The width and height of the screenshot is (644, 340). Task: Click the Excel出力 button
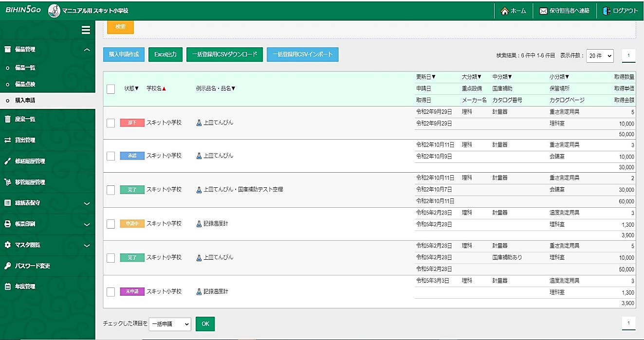tap(165, 54)
